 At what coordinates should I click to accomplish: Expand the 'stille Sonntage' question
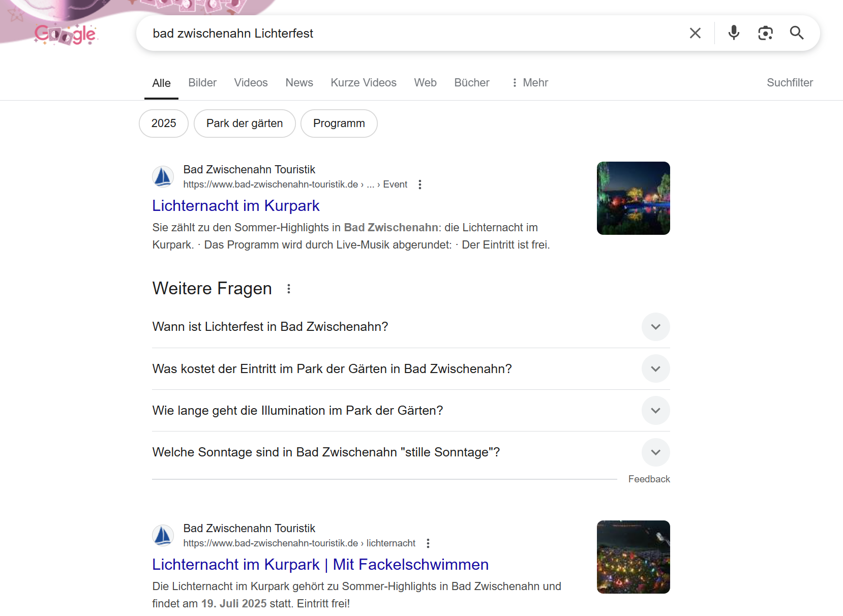411,452
